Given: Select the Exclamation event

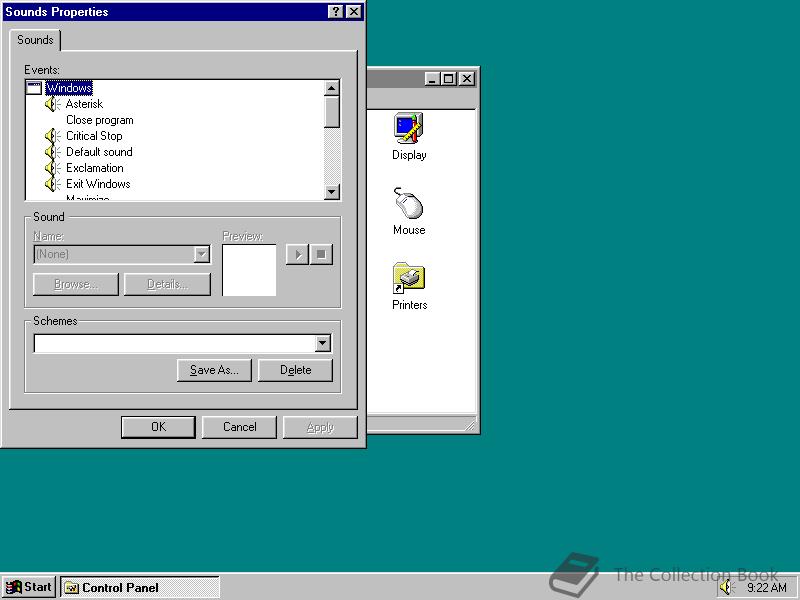Looking at the screenshot, I should pos(95,168).
